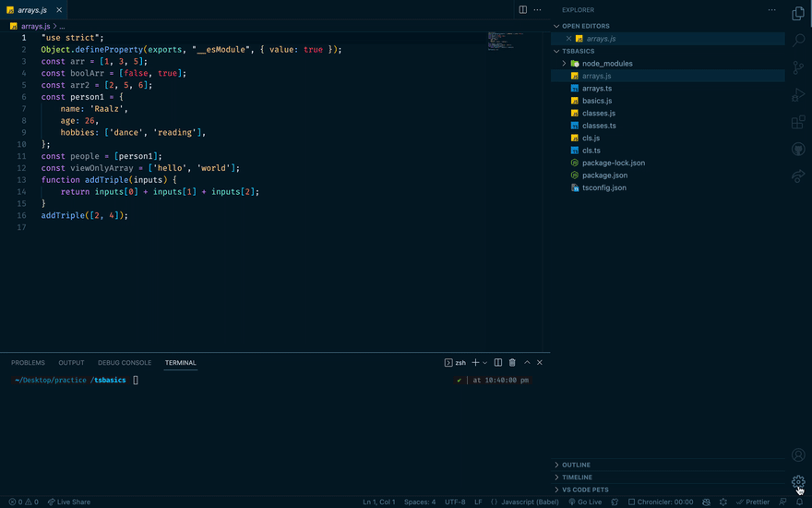
Task: Open the GitHub view in activity bar
Action: 798,150
